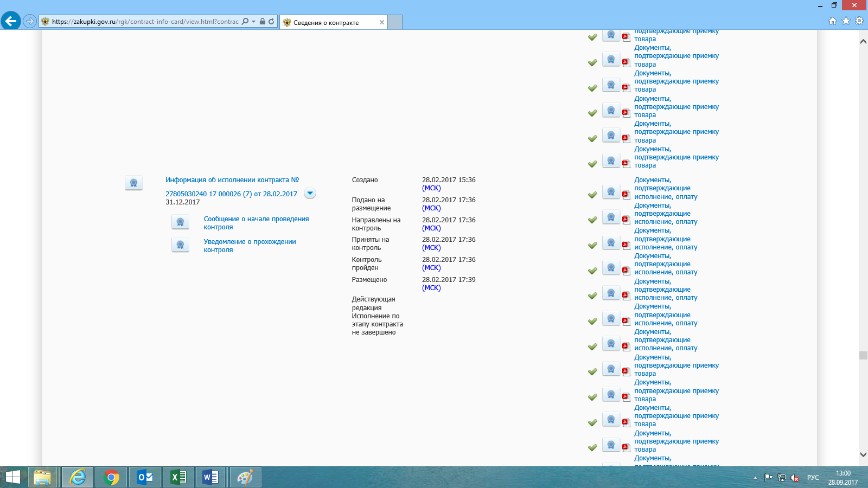The height and width of the screenshot is (488, 868).
Task: Open the browser Home page icon
Action: pos(833,21)
